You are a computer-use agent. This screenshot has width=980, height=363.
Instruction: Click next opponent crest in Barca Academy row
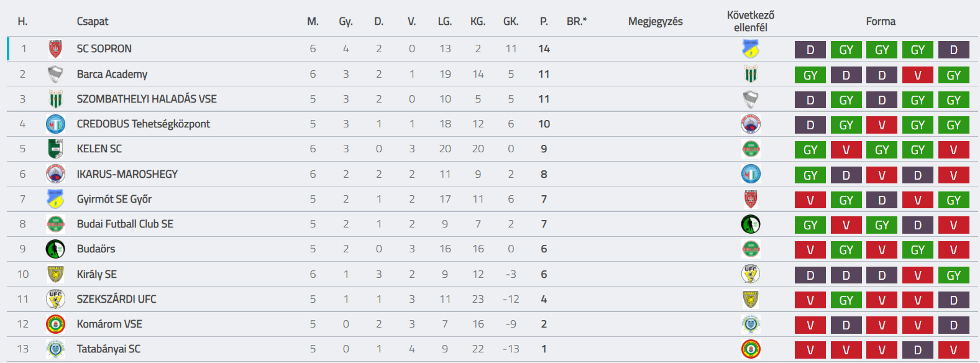pyautogui.click(x=751, y=75)
